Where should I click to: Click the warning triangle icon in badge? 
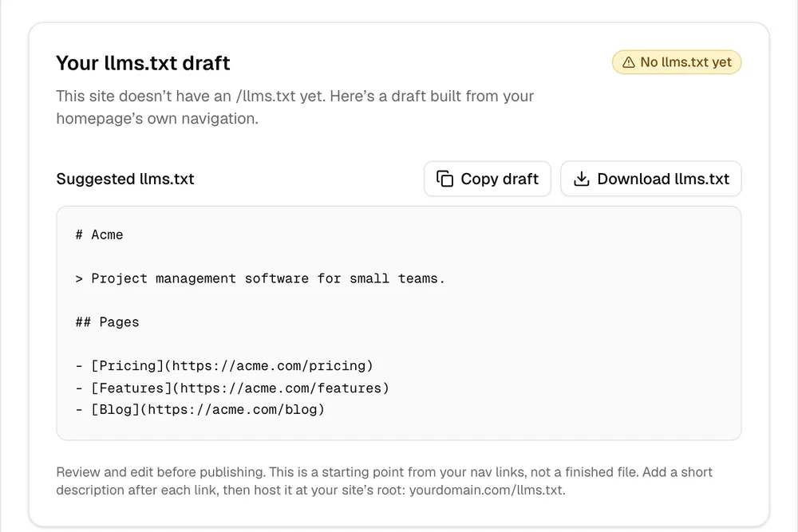(x=629, y=62)
